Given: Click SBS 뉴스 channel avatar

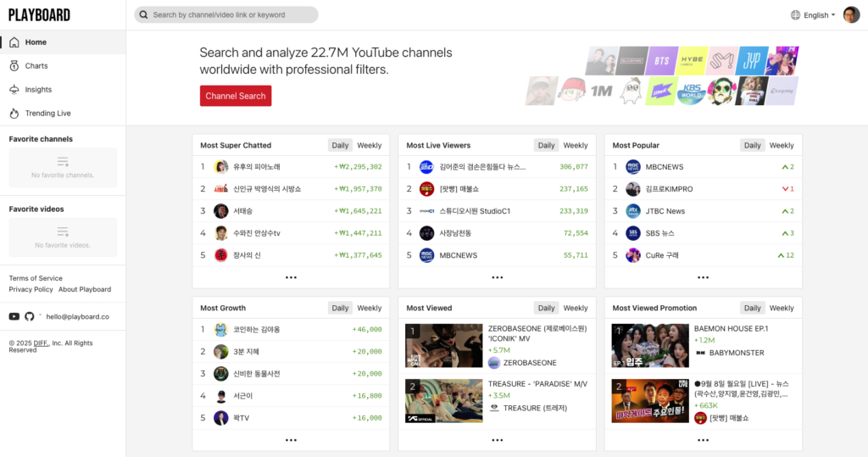Looking at the screenshot, I should (x=632, y=233).
